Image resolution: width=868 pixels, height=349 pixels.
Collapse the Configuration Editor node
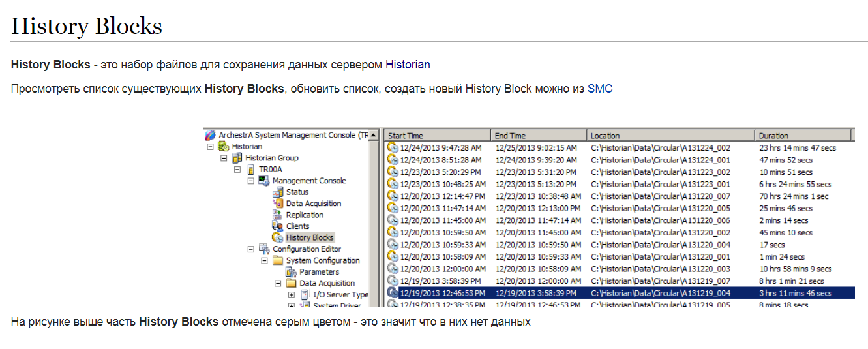251,249
